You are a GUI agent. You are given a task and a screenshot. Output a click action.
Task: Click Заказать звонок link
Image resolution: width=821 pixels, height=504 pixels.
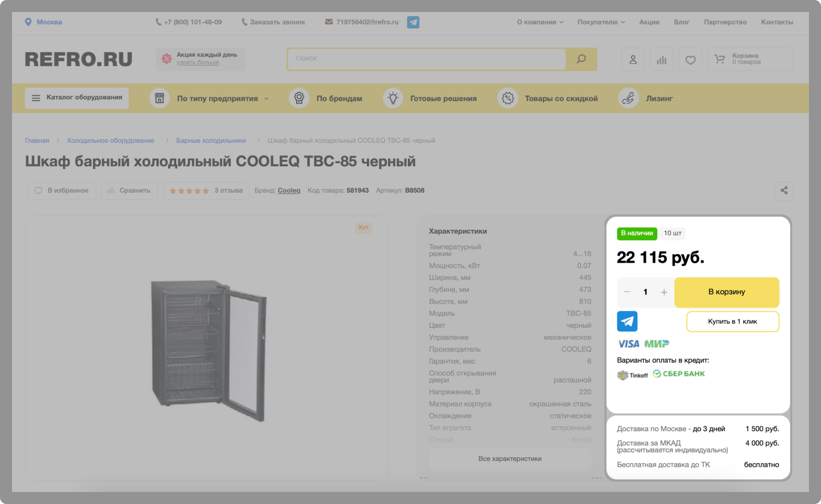273,22
